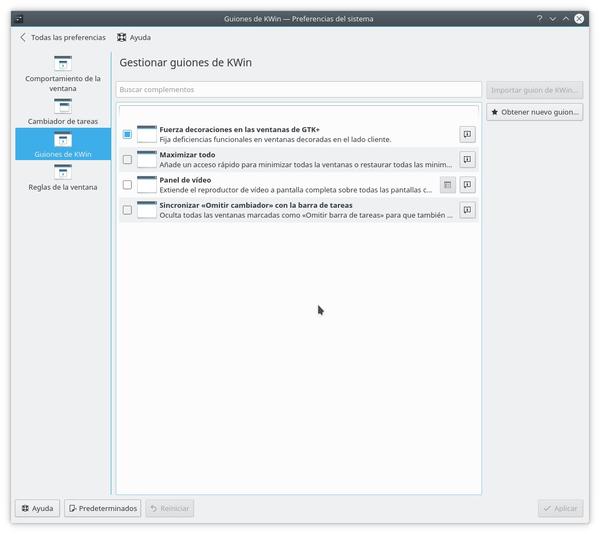Select Guiones de KWin sidebar entry
This screenshot has height=534, width=600.
tap(62, 145)
